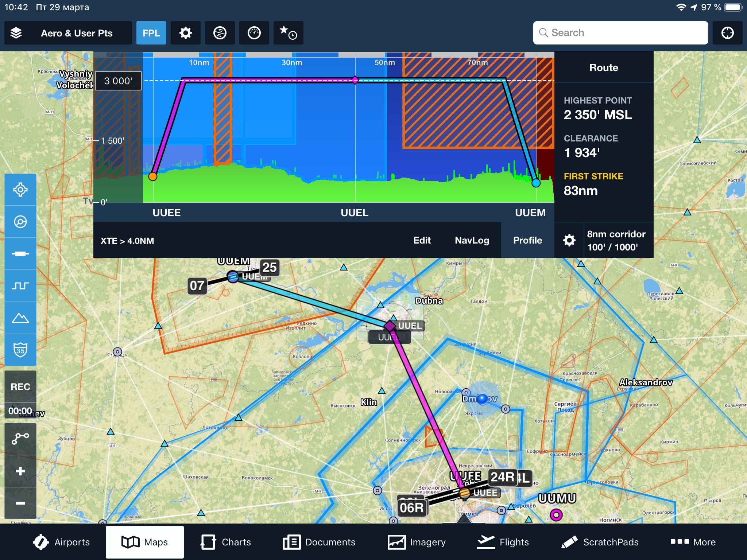Open the More menu

click(693, 542)
